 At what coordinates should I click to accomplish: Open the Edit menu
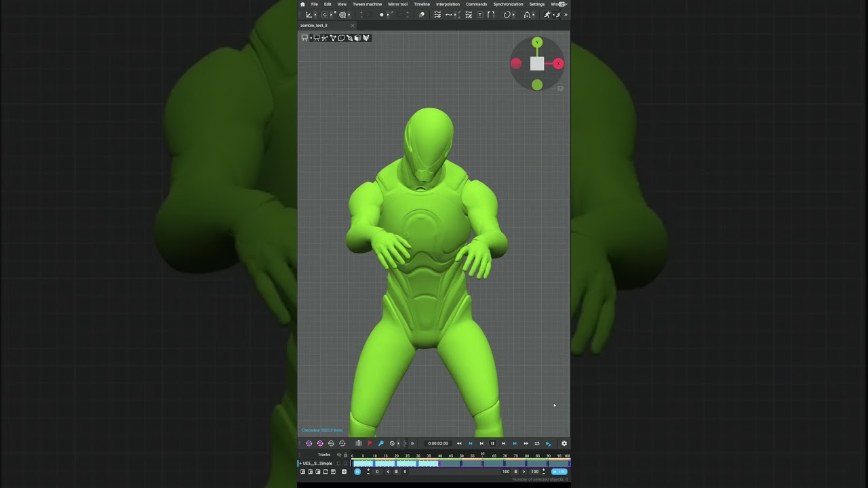pyautogui.click(x=328, y=4)
